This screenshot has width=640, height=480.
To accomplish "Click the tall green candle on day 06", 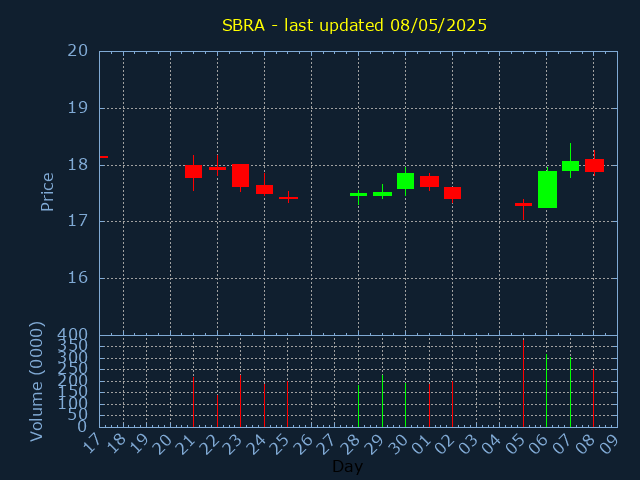I will 547,189.
